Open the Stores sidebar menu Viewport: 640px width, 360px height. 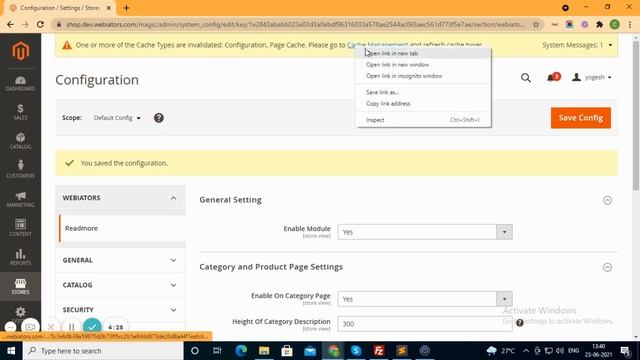pyautogui.click(x=20, y=287)
